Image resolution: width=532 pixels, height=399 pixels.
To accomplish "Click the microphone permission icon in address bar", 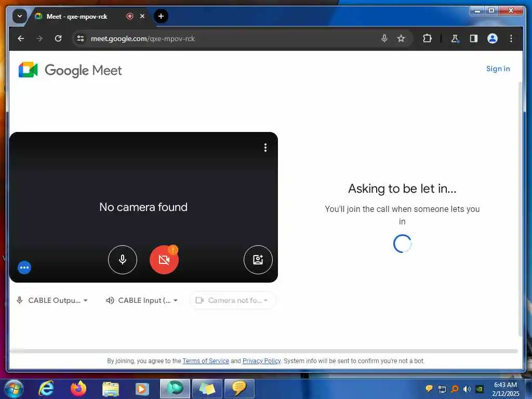I will pyautogui.click(x=384, y=38).
